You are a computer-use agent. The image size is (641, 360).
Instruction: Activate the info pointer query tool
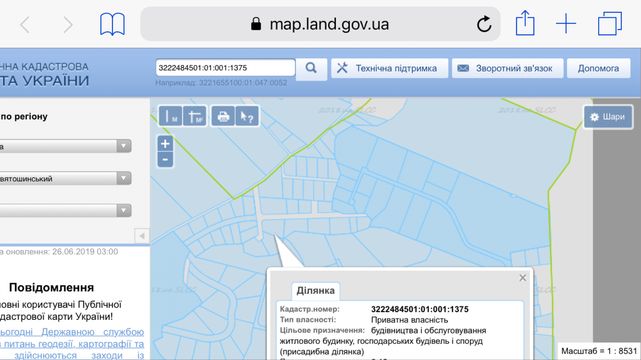tap(247, 116)
